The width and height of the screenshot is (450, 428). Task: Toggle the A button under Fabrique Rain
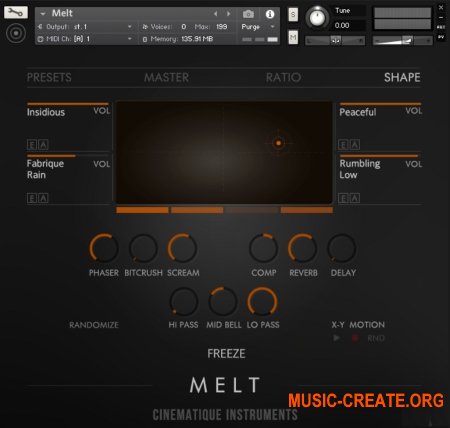pos(43,198)
